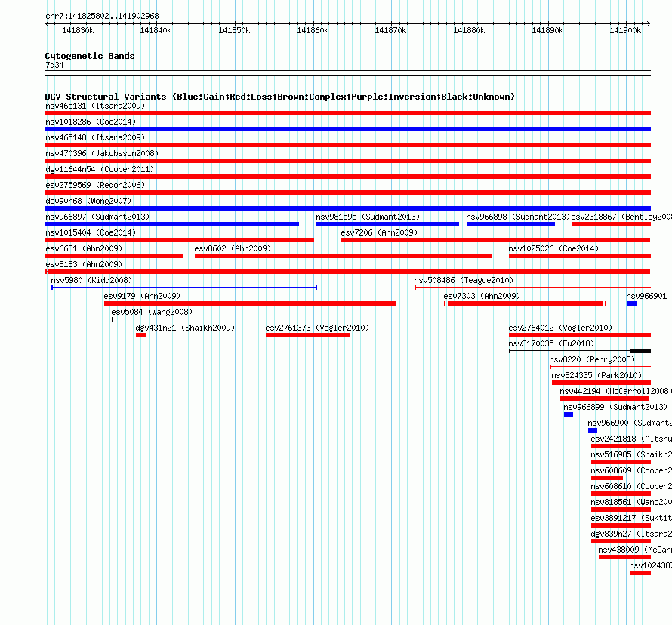The width and height of the screenshot is (672, 625).
Task: Click esv2761373 (Vogler2010) label
Action: point(317,328)
